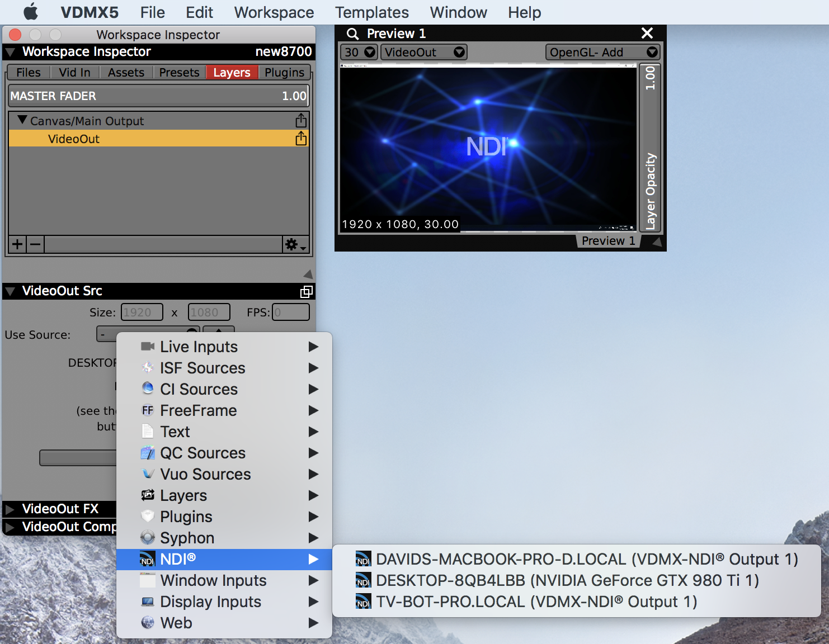Open the Window Inputs submenu

click(x=224, y=580)
